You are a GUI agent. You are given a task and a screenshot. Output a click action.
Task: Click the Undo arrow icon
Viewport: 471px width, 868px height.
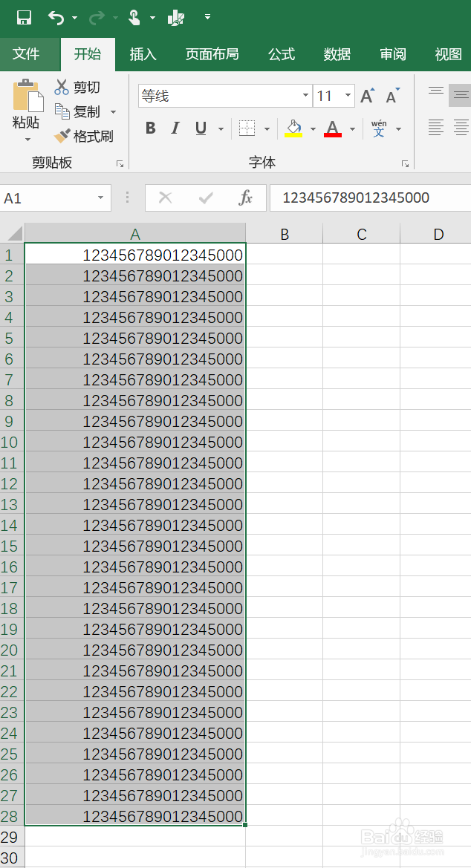[56, 18]
